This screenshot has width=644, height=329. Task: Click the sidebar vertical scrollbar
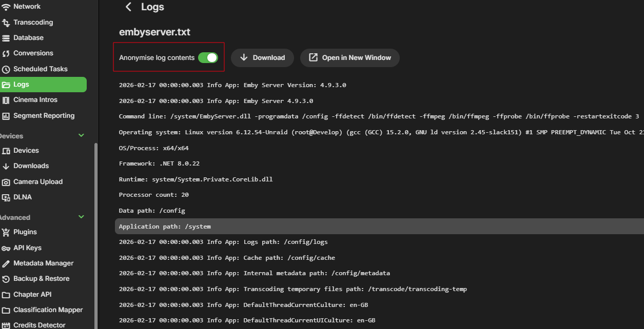(95, 231)
